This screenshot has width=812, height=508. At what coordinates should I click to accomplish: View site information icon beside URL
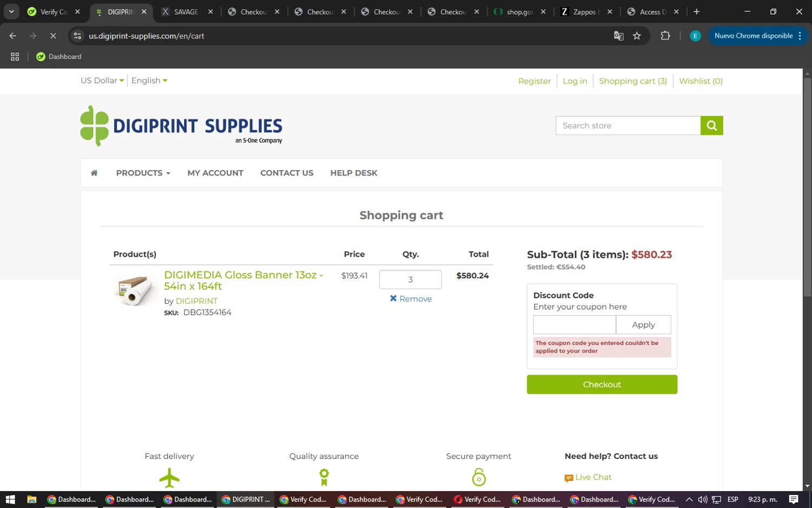[77, 36]
